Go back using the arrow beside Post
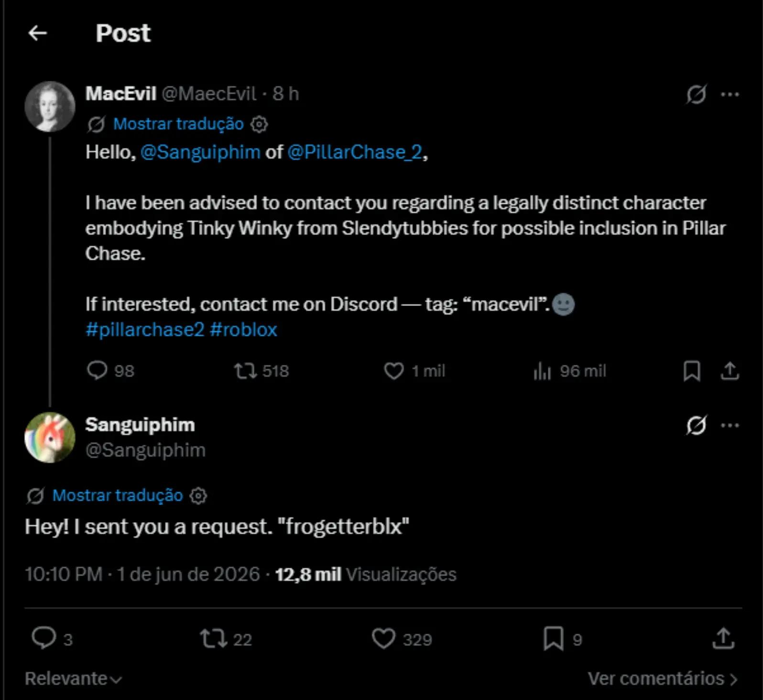The height and width of the screenshot is (700, 763). 38,33
